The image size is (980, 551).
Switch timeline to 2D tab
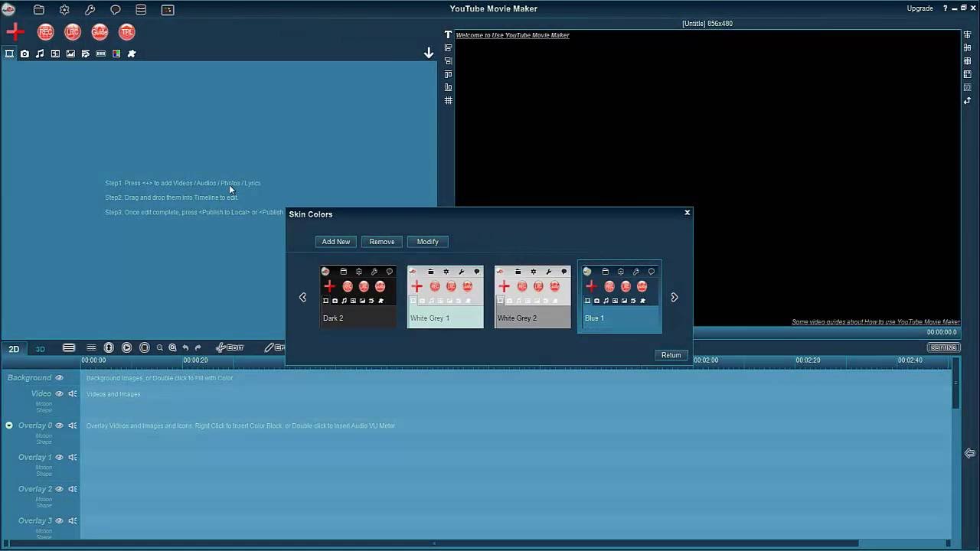tap(14, 349)
